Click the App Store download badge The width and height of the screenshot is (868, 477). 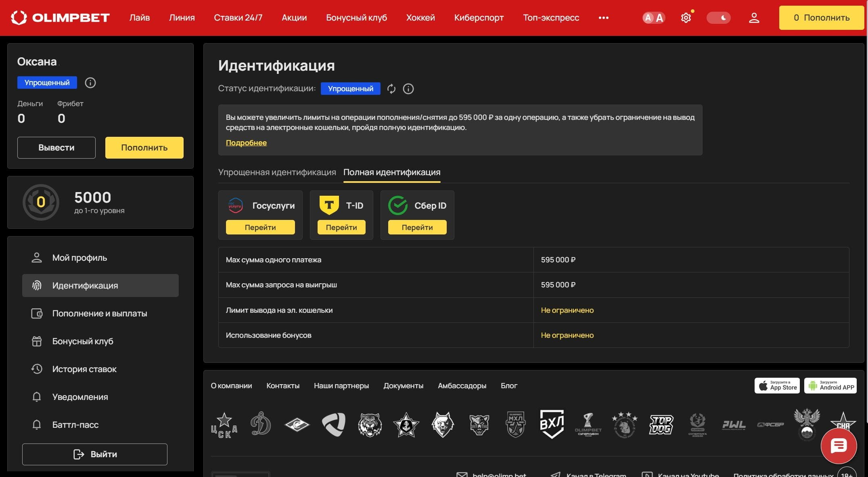(777, 386)
